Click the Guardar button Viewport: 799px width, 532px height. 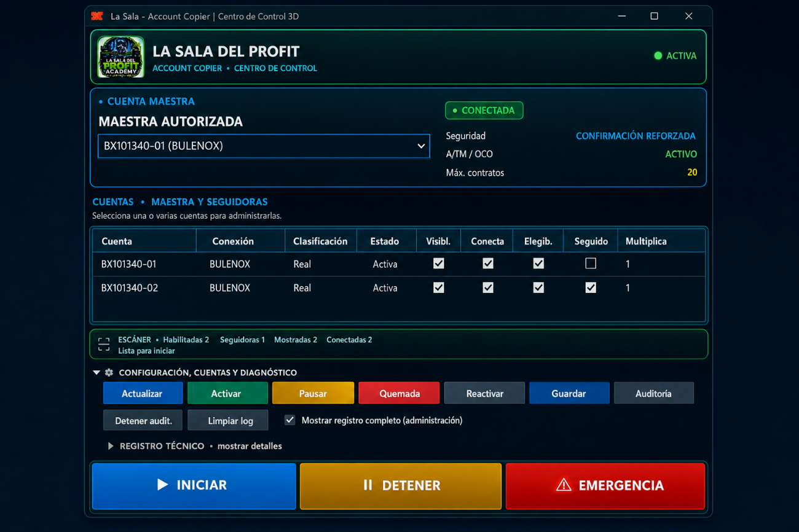[569, 393]
